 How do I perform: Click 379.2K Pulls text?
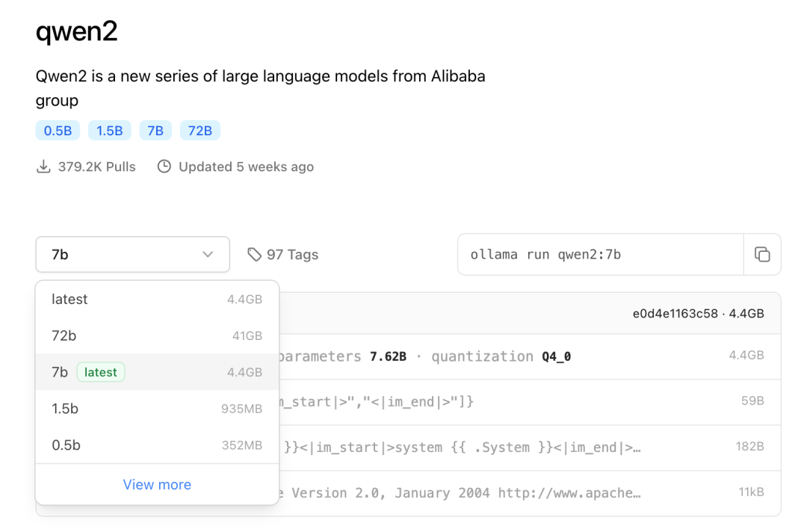(96, 167)
